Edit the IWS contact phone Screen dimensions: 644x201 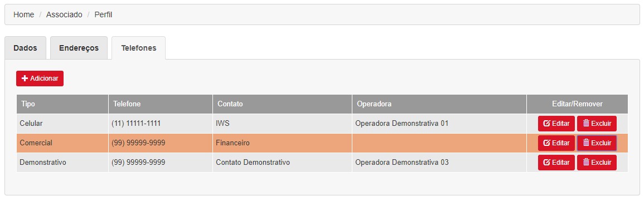click(556, 124)
